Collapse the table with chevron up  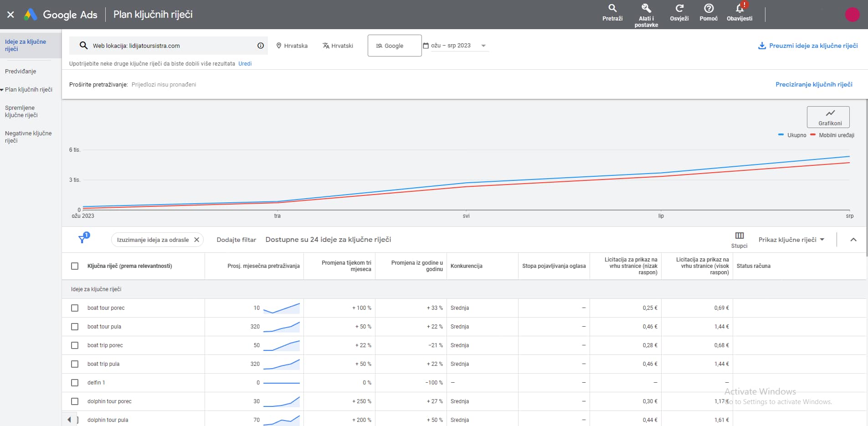pos(853,240)
